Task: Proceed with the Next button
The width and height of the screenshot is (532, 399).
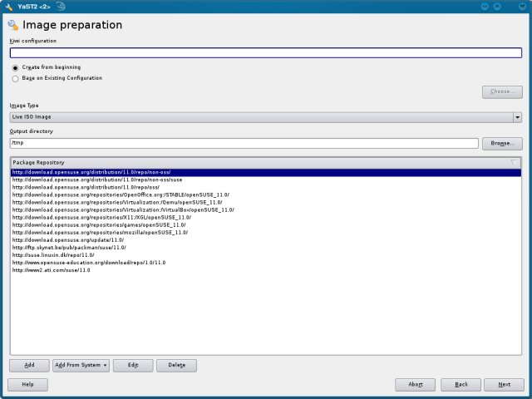Action: click(x=505, y=385)
